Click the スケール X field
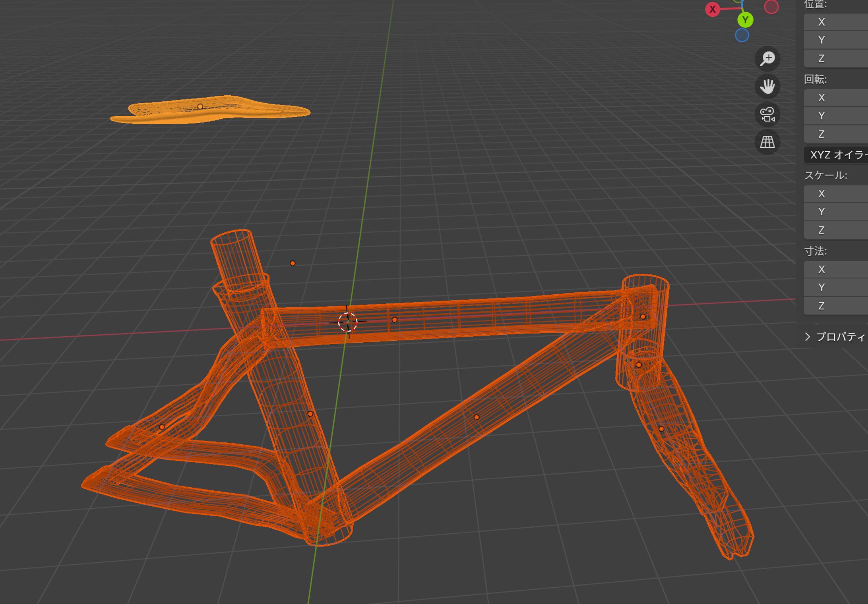 (836, 194)
